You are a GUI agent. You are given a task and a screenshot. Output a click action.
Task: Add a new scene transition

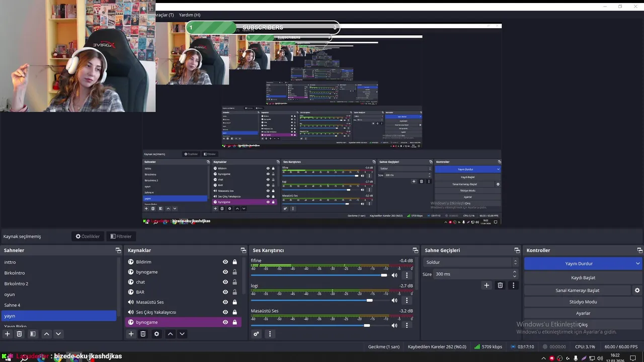[487, 285]
